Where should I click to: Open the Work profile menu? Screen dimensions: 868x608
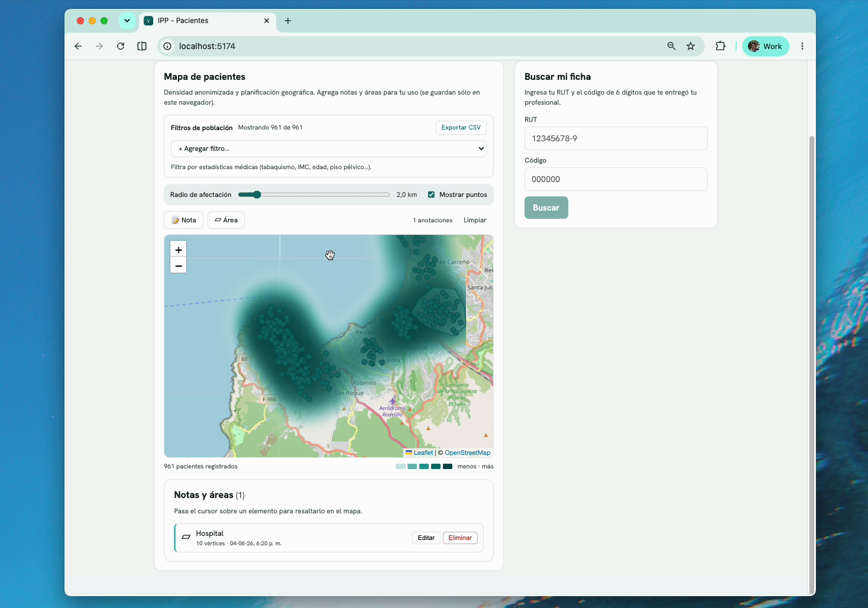point(766,46)
